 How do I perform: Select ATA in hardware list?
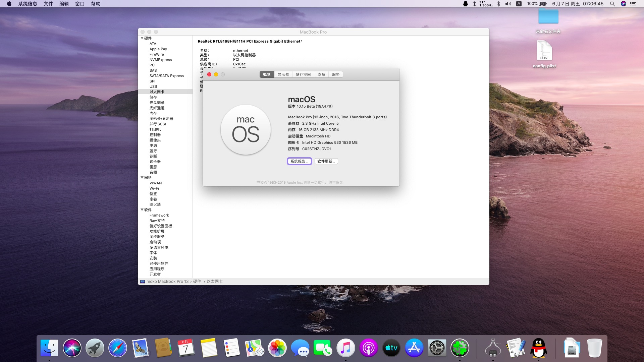pyautogui.click(x=153, y=44)
